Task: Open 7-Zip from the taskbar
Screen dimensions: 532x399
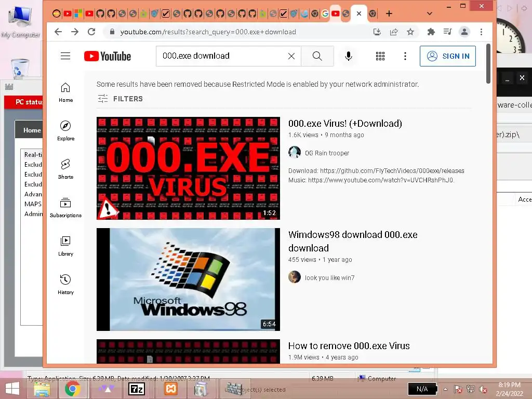Action: [x=137, y=389]
